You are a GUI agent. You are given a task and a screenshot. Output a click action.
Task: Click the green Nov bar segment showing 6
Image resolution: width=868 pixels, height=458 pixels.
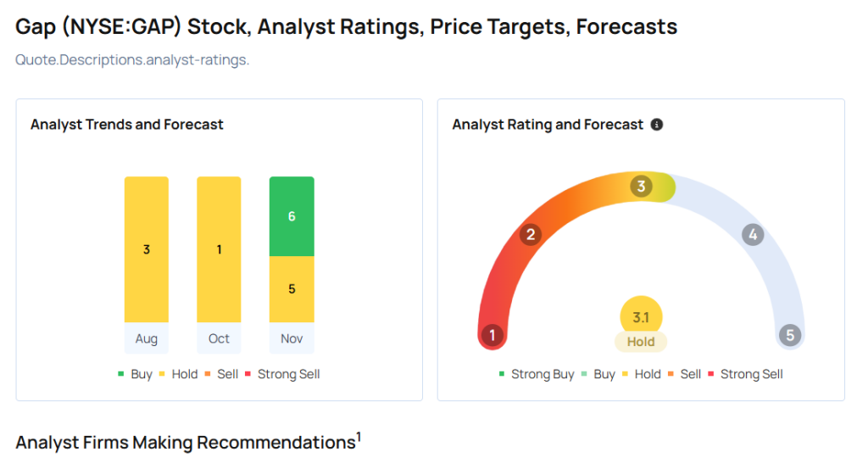pyautogui.click(x=292, y=216)
